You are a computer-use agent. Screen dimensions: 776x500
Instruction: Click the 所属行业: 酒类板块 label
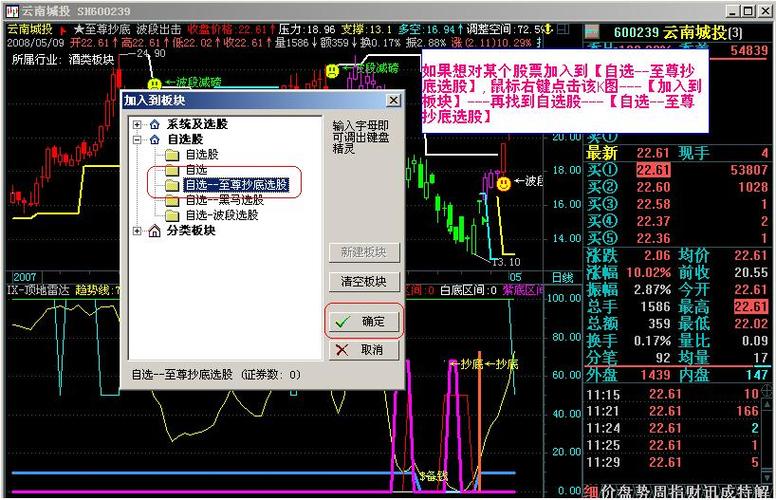[x=63, y=60]
